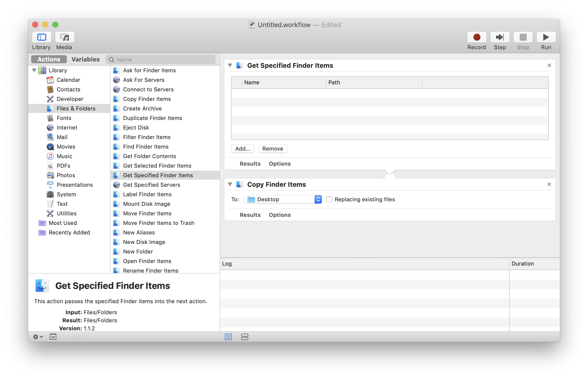This screenshot has width=588, height=379.
Task: Open the Media browser
Action: (x=65, y=37)
